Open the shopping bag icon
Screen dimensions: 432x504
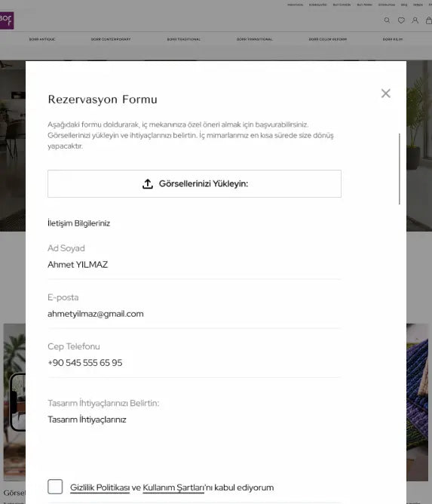coord(429,20)
